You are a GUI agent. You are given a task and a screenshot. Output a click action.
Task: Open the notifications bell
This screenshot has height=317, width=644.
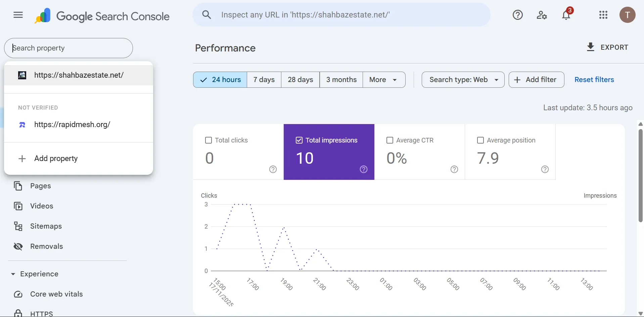[x=566, y=15]
